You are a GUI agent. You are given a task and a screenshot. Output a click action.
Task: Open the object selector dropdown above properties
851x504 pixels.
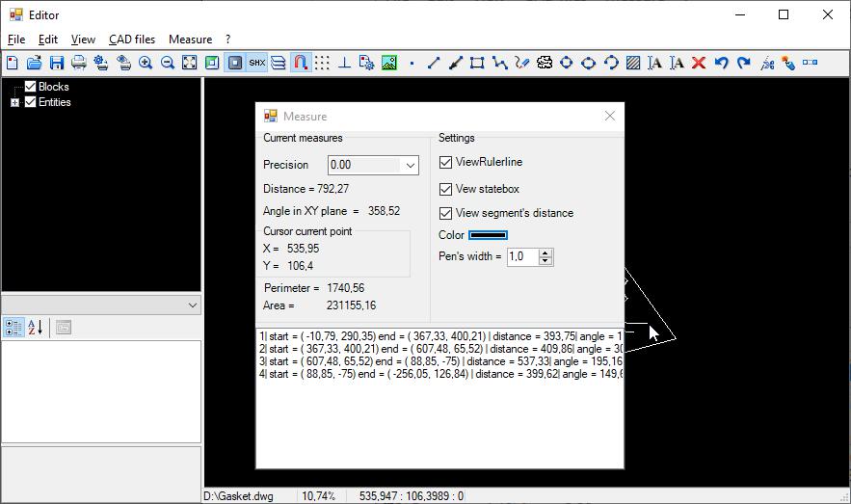click(x=192, y=305)
